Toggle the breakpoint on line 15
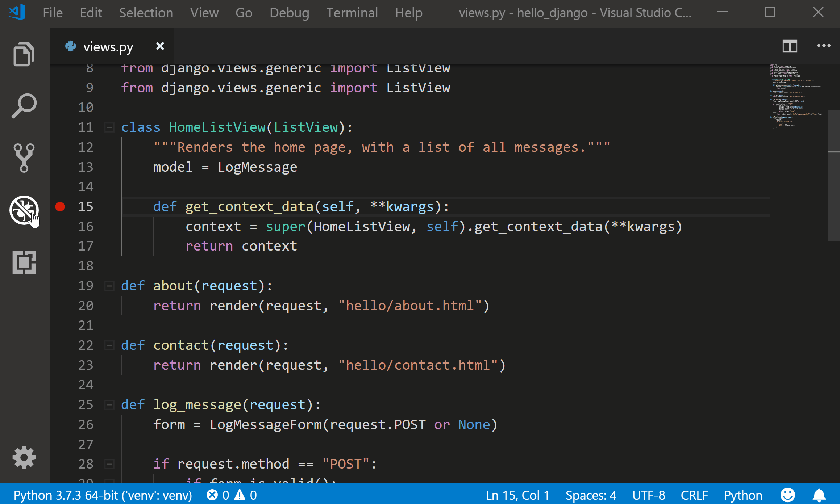840x504 pixels. pyautogui.click(x=60, y=207)
